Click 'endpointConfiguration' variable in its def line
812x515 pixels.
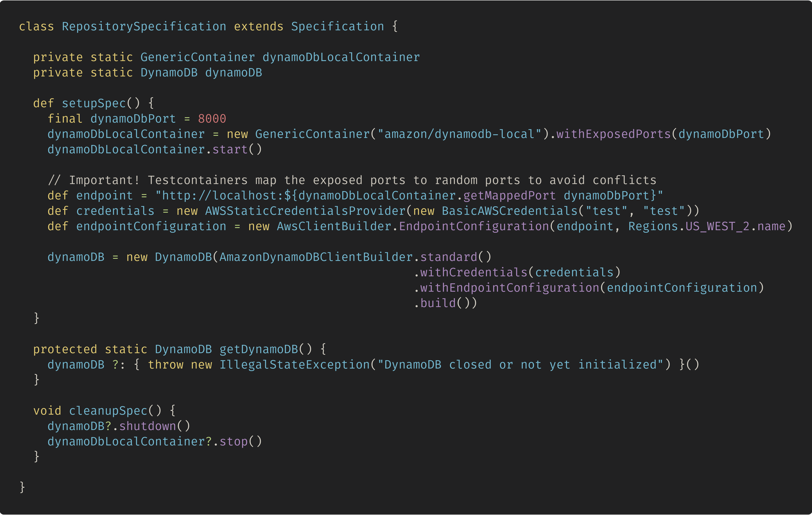tap(151, 227)
